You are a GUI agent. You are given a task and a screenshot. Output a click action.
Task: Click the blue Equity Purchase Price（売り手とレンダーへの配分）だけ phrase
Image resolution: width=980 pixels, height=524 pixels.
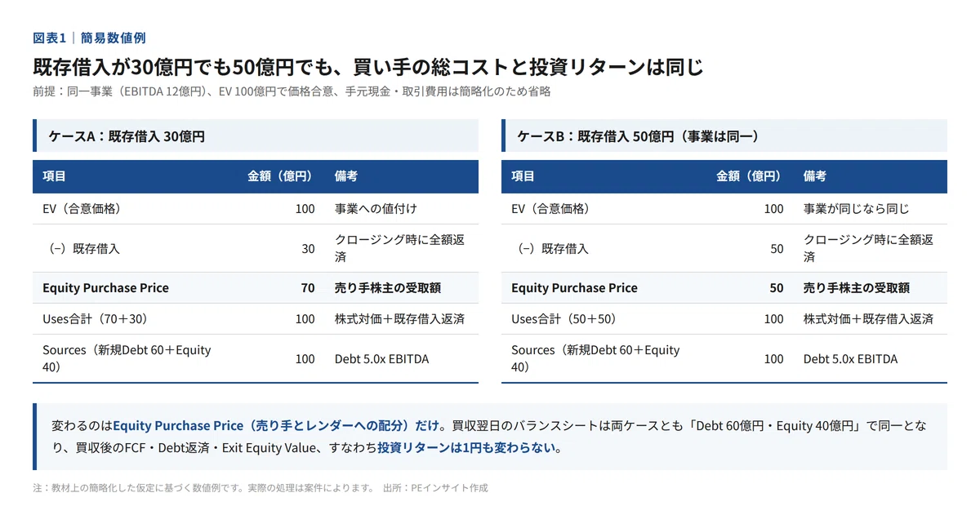276,426
